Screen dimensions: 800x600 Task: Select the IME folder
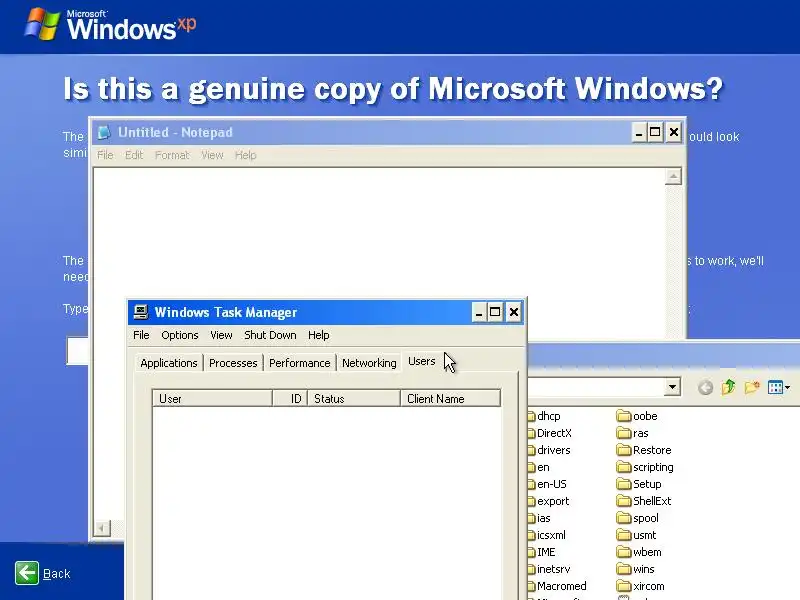pos(542,552)
